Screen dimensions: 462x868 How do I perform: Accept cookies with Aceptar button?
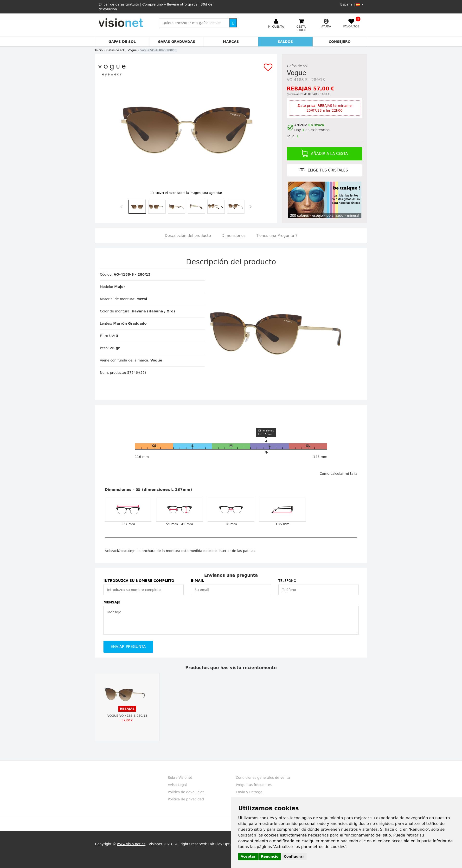click(248, 856)
